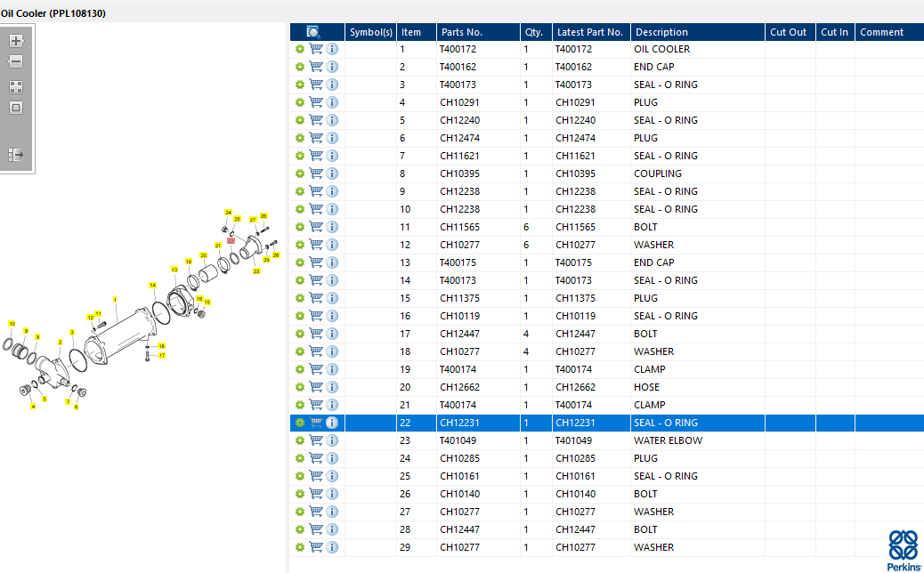Click parts number CH12662 in Parts No. column
924x573 pixels.
coord(459,387)
